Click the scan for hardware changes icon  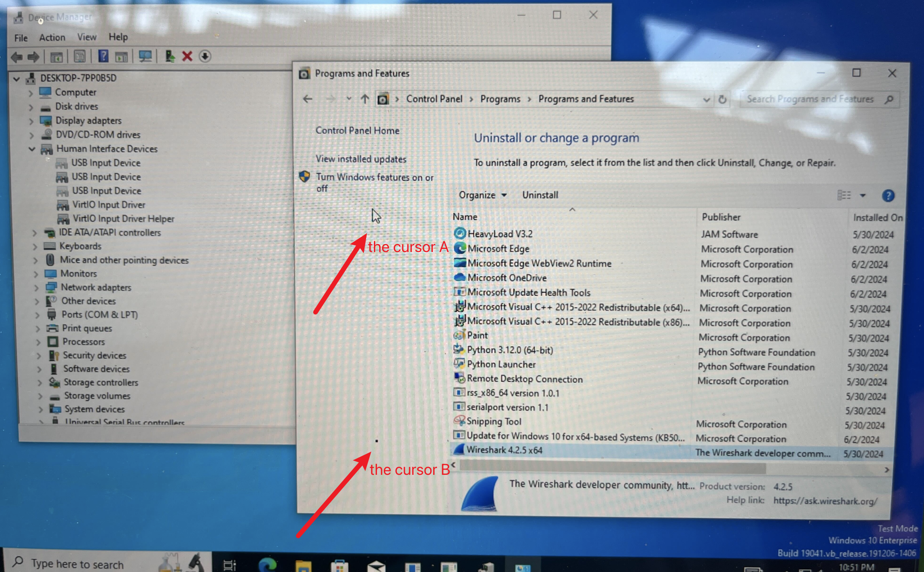(x=145, y=56)
